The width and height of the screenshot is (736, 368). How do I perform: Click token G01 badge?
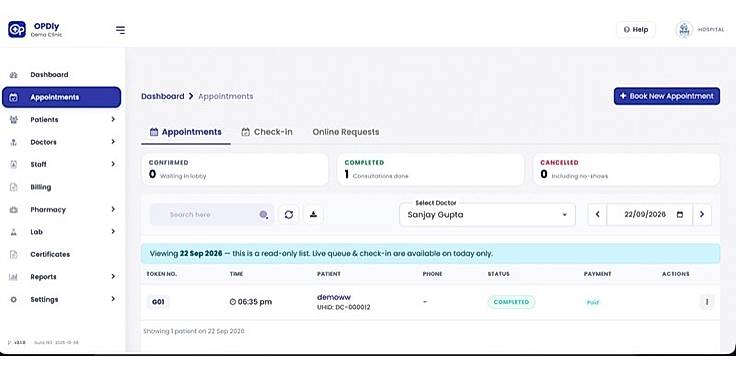tap(158, 302)
